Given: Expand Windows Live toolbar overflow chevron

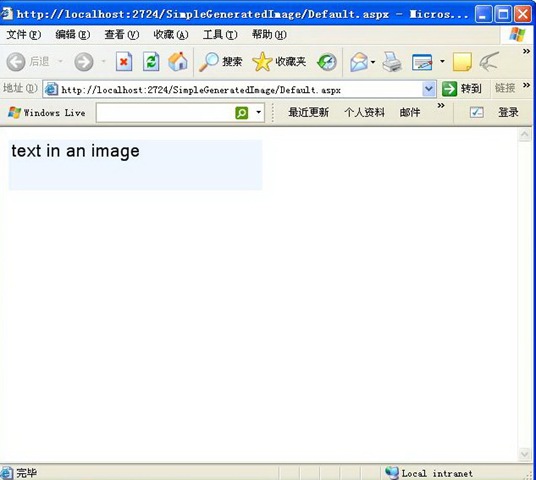Looking at the screenshot, I should pyautogui.click(x=441, y=105).
